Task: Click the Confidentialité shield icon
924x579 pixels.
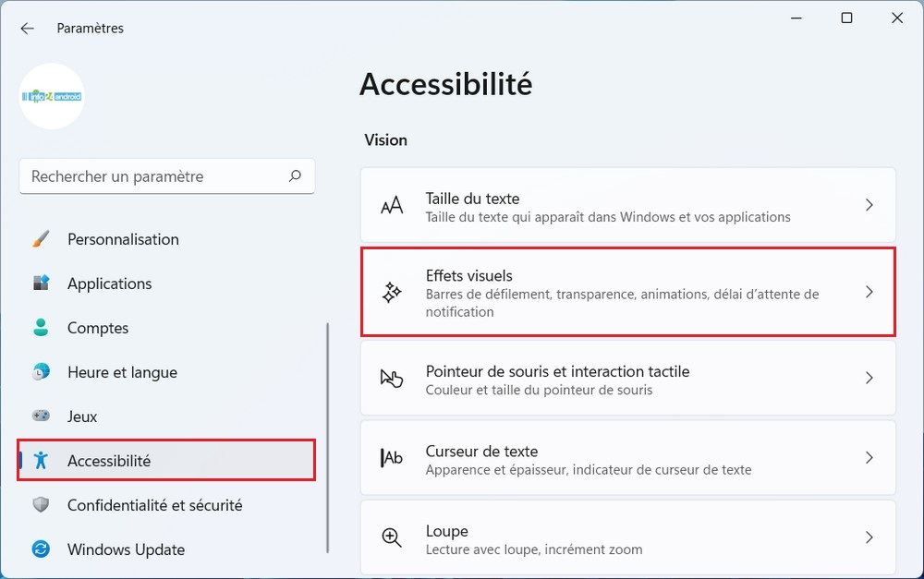Action: [41, 505]
